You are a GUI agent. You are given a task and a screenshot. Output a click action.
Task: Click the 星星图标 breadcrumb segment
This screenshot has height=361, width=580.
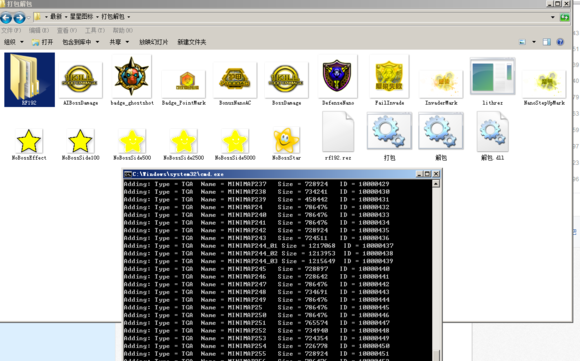tap(81, 17)
